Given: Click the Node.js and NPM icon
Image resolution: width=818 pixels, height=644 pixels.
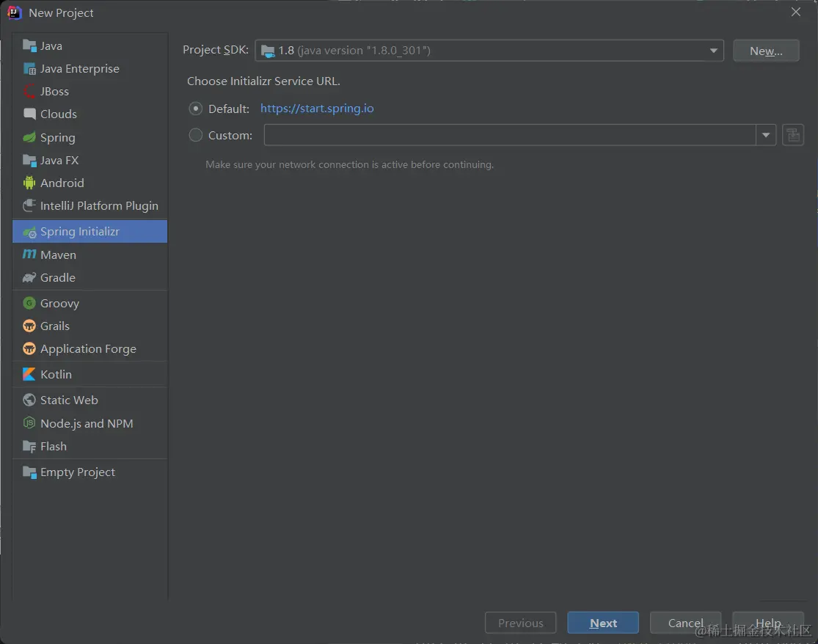Looking at the screenshot, I should (x=29, y=423).
